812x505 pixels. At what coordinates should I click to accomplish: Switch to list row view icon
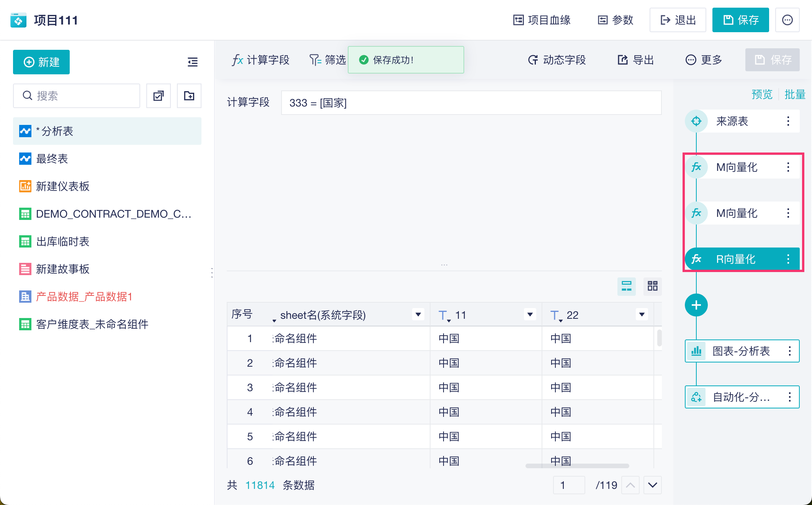(x=627, y=286)
